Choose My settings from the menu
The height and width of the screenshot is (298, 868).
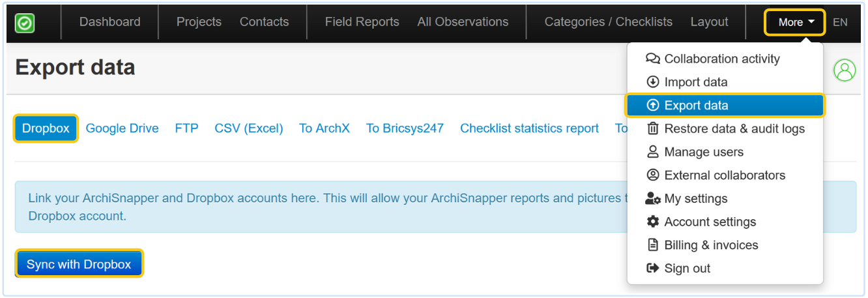[x=695, y=199]
